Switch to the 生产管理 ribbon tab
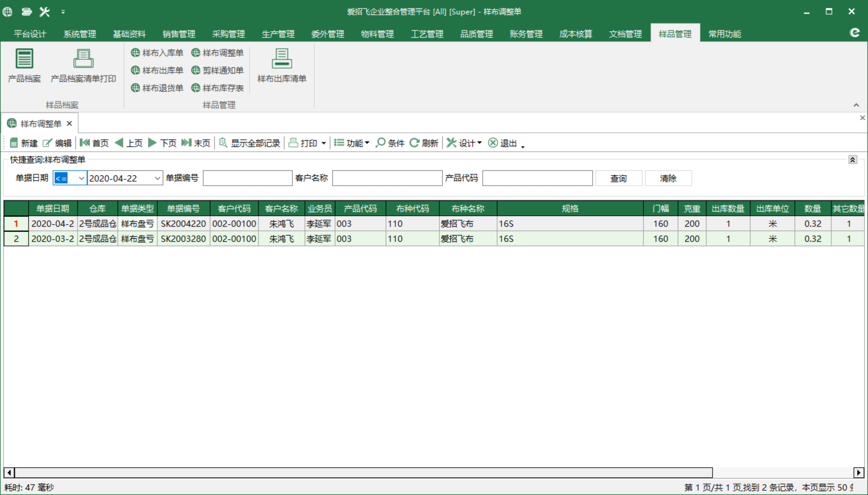The image size is (868, 495). [x=278, y=34]
